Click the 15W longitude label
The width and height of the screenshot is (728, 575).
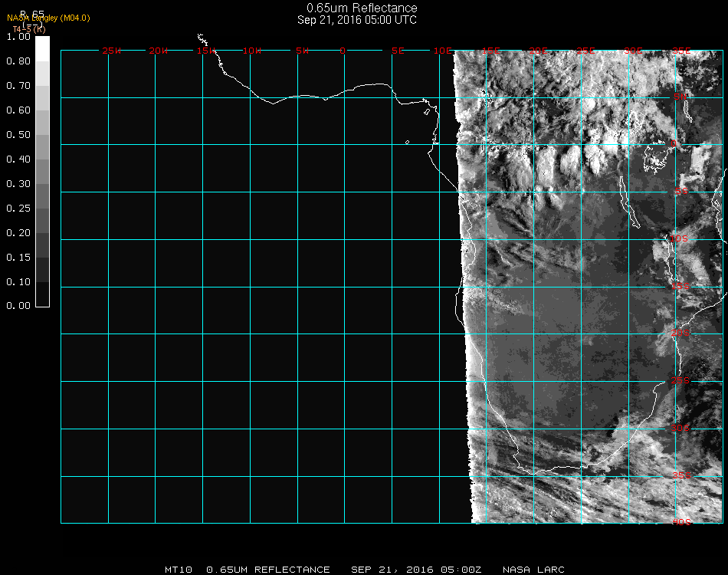(x=206, y=51)
